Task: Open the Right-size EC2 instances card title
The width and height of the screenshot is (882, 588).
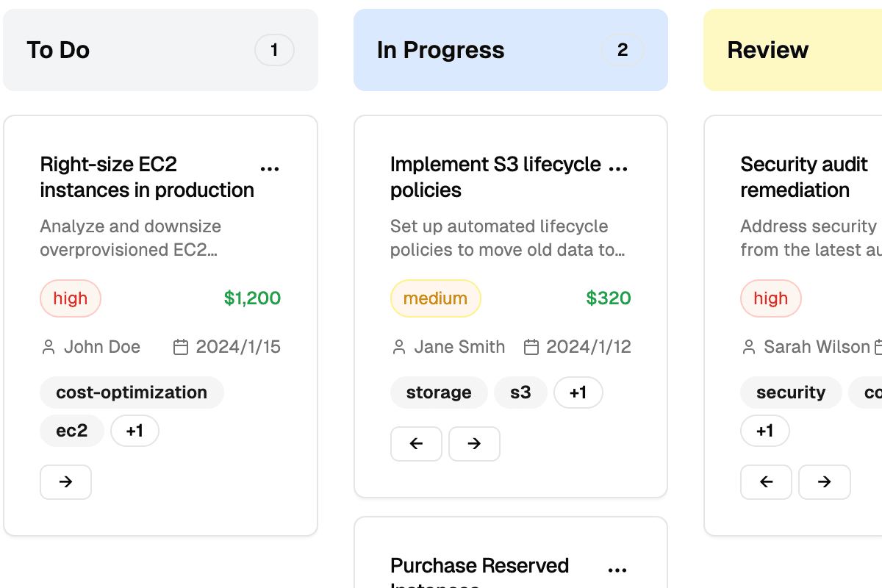Action: pyautogui.click(x=147, y=177)
